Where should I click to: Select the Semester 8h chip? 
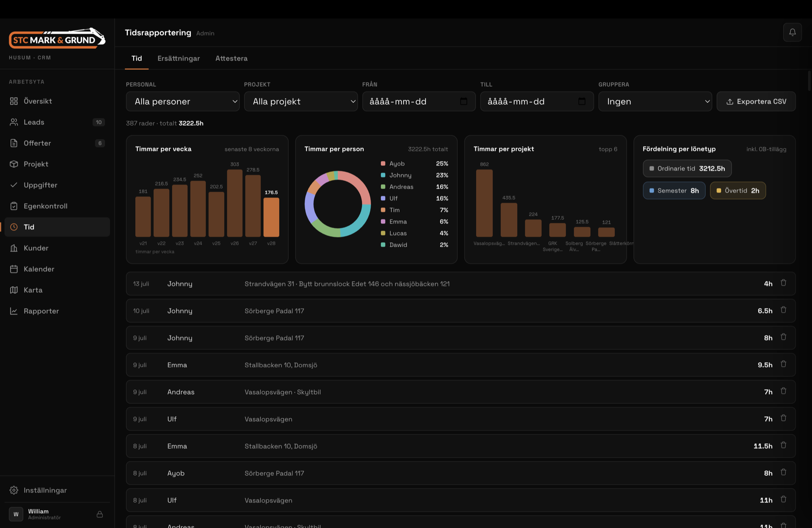[674, 190]
